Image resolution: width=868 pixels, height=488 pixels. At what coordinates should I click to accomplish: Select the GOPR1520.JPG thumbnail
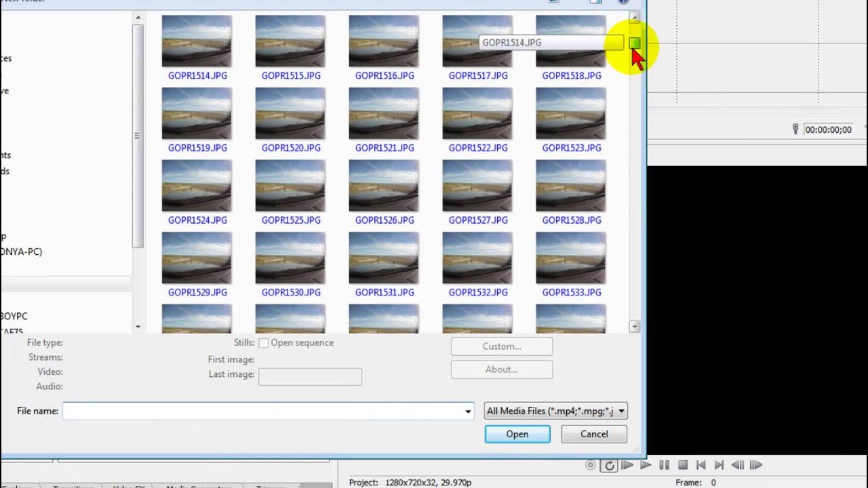[290, 113]
